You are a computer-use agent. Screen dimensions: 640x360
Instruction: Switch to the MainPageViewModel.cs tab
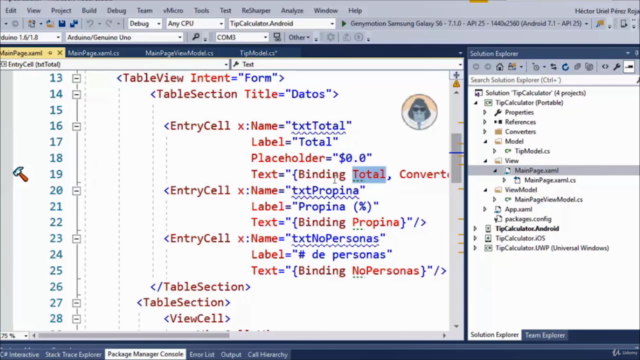point(179,53)
